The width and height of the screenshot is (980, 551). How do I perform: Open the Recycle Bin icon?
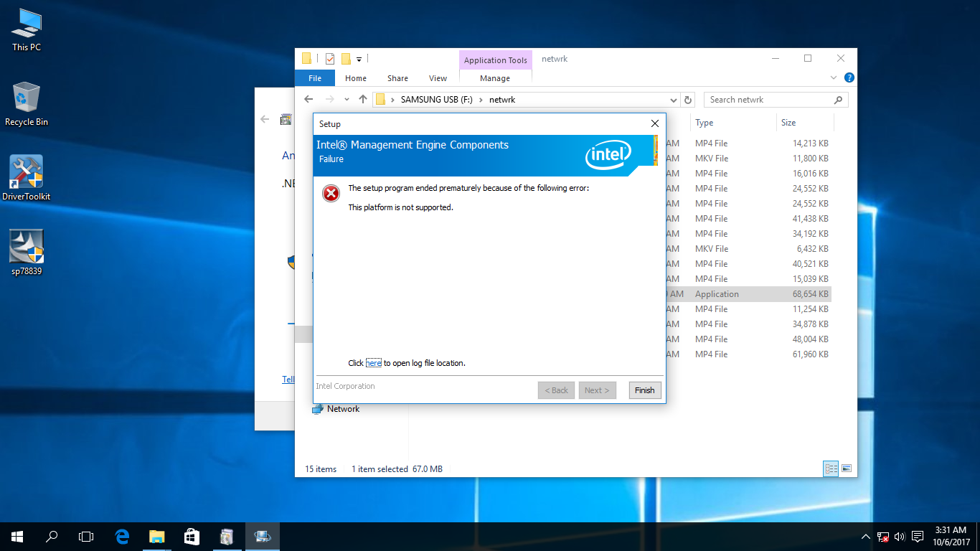(27, 104)
